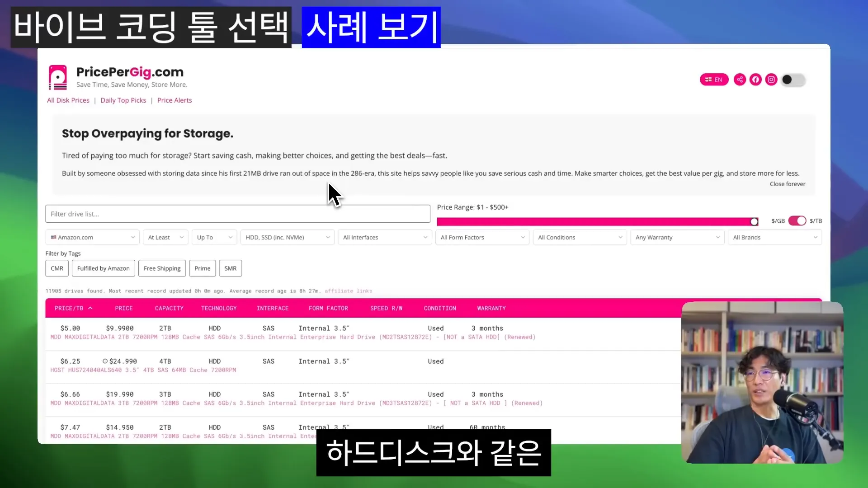Sort by the INTERFACE column header
Viewport: 868px width, 488px height.
point(273,308)
